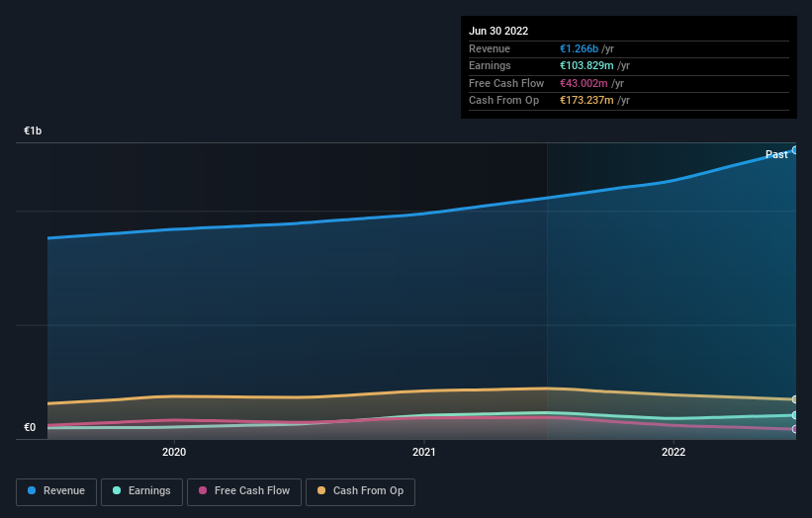The image size is (812, 518).
Task: Click the €43.002m free cash flow value
Action: (x=584, y=83)
